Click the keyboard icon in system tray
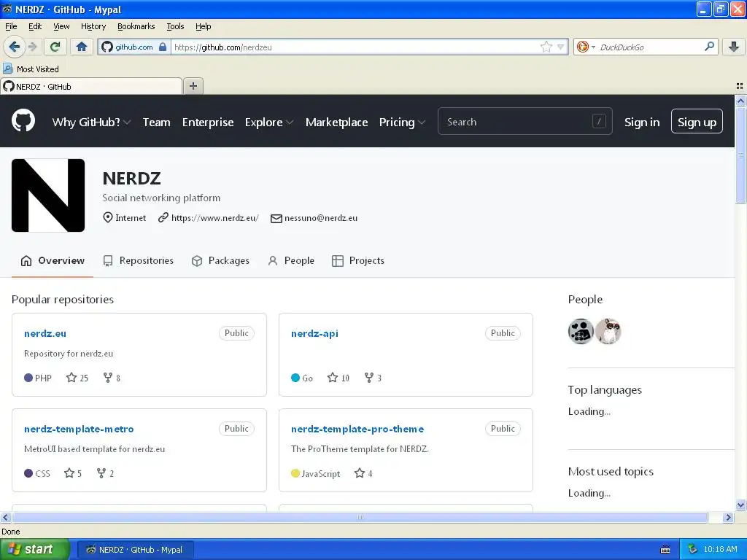Viewport: 747px width, 560px height. click(665, 550)
